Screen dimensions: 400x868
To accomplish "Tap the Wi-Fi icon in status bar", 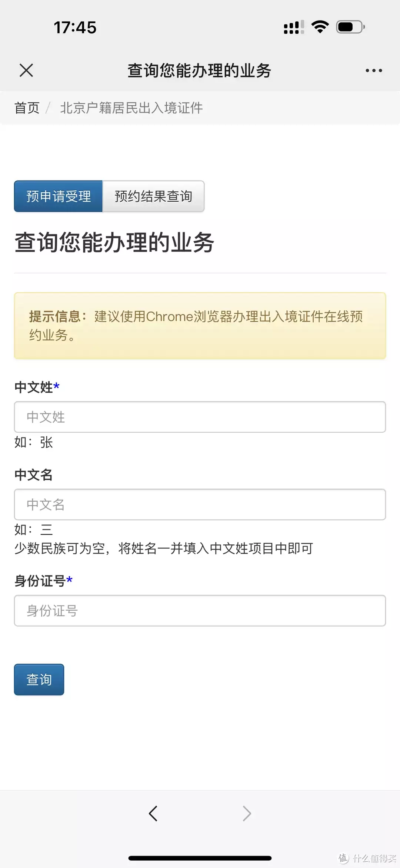I will tap(319, 26).
